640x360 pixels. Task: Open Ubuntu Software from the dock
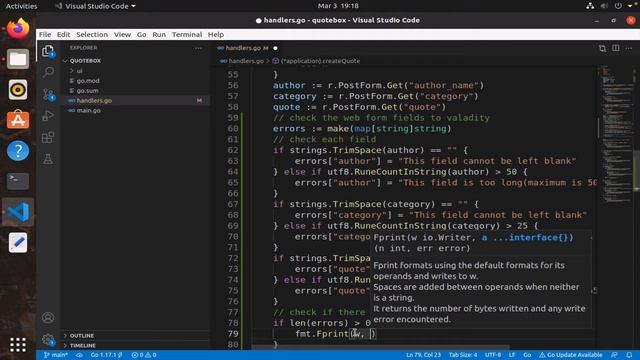click(18, 120)
